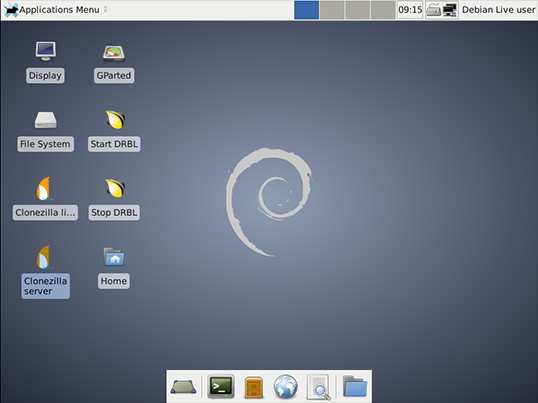Screen dimensions: 538x403
Task: Switch to the second workspace
Action: click(332, 10)
